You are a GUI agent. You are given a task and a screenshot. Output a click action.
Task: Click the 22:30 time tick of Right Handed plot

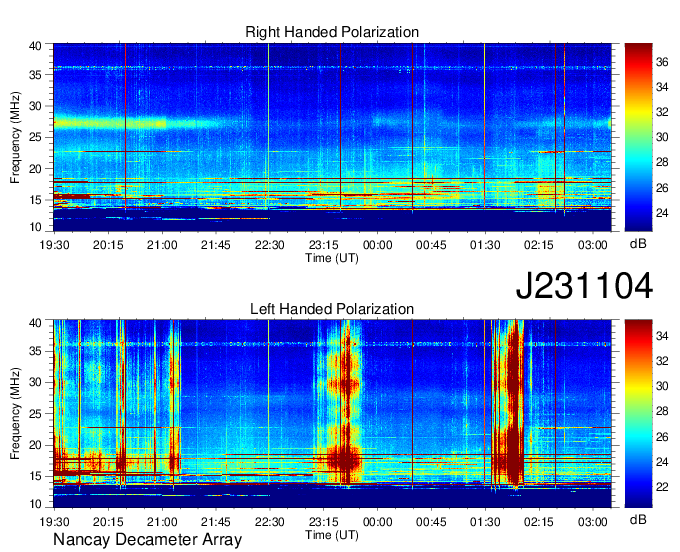[x=269, y=245]
